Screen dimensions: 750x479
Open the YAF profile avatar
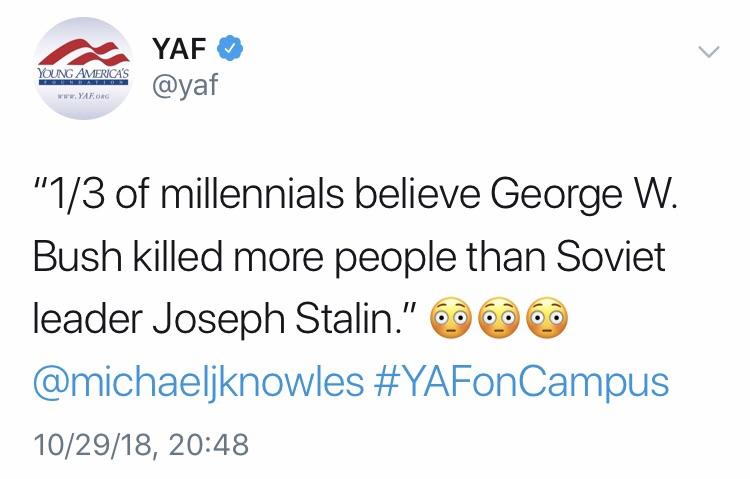pyautogui.click(x=83, y=68)
